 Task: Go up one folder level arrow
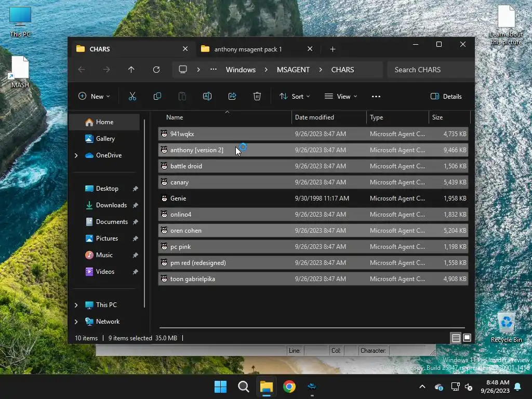(131, 70)
